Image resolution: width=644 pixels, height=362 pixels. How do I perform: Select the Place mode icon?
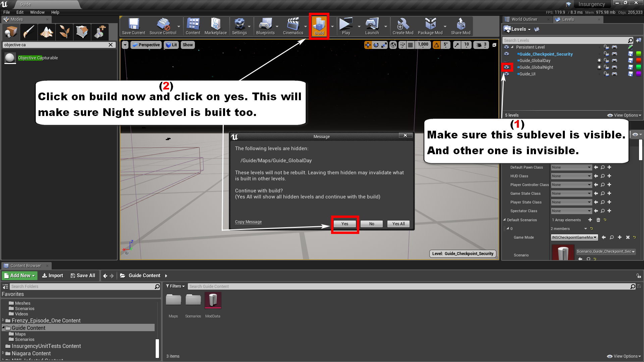[11, 32]
